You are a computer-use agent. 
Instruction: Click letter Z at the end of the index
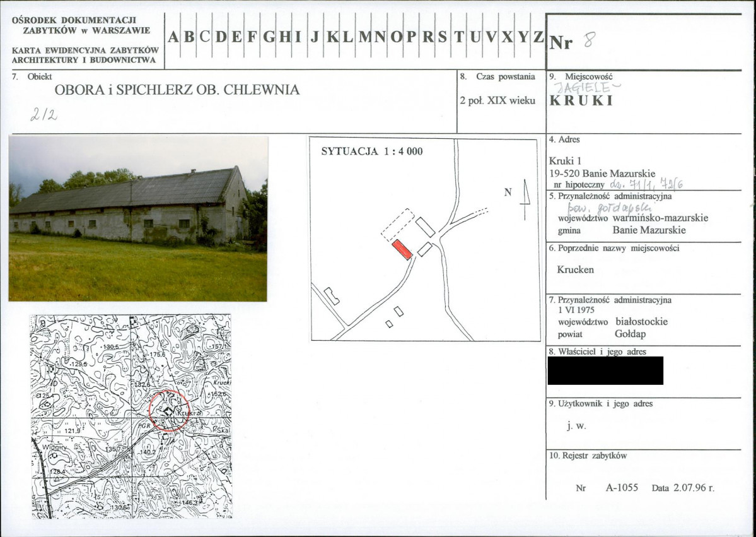tap(538, 37)
